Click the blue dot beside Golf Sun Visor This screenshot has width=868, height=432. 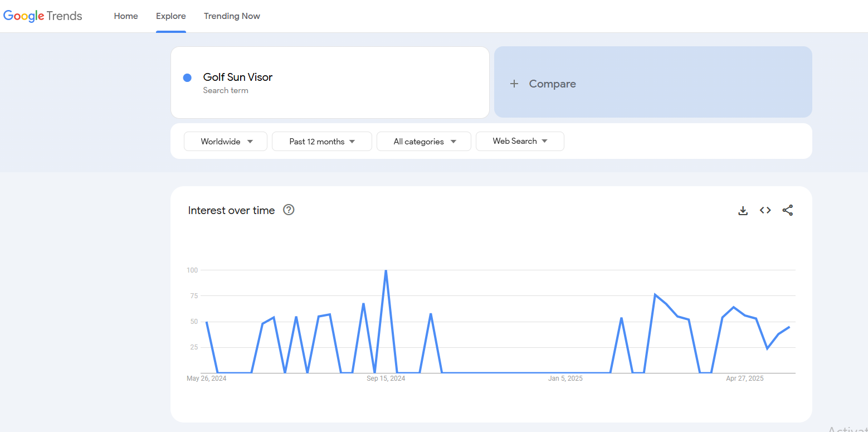pyautogui.click(x=187, y=77)
